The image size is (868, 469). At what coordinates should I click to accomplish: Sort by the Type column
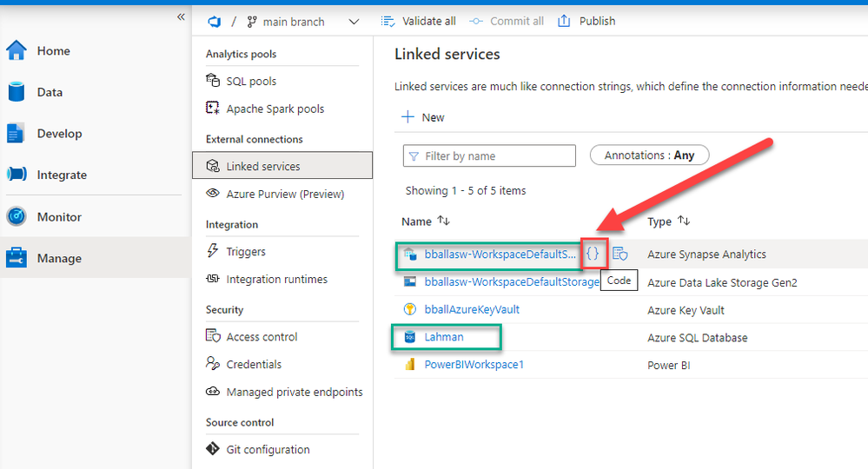(x=668, y=221)
